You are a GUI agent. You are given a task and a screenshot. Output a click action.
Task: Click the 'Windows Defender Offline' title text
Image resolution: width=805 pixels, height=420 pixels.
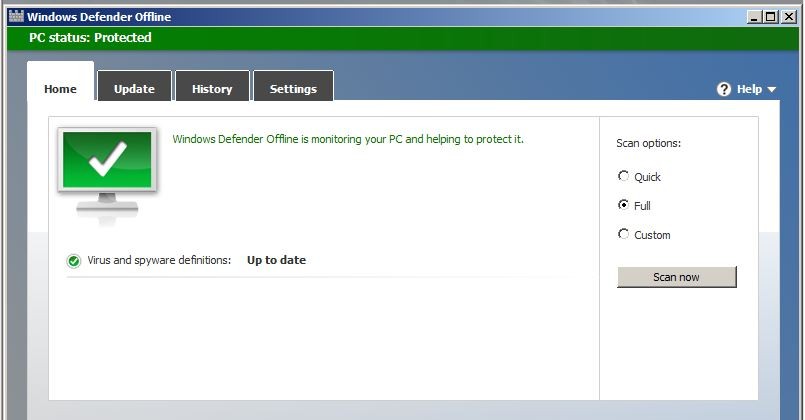click(x=99, y=17)
